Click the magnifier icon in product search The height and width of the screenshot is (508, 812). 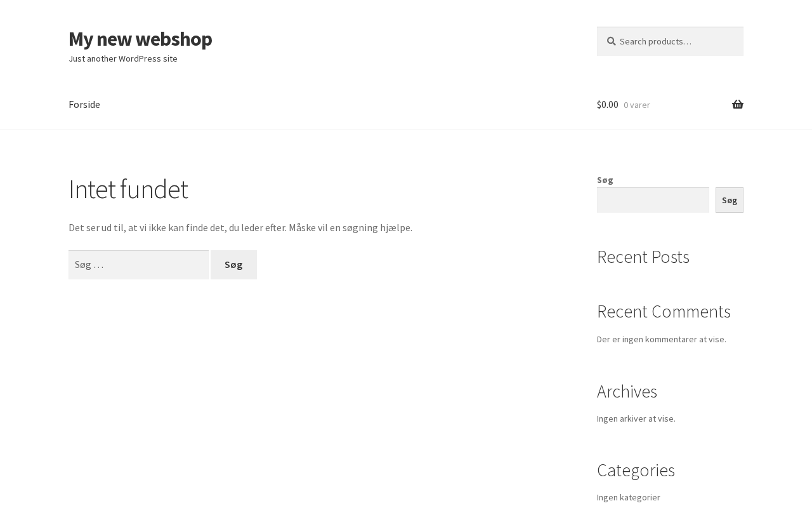(x=612, y=41)
